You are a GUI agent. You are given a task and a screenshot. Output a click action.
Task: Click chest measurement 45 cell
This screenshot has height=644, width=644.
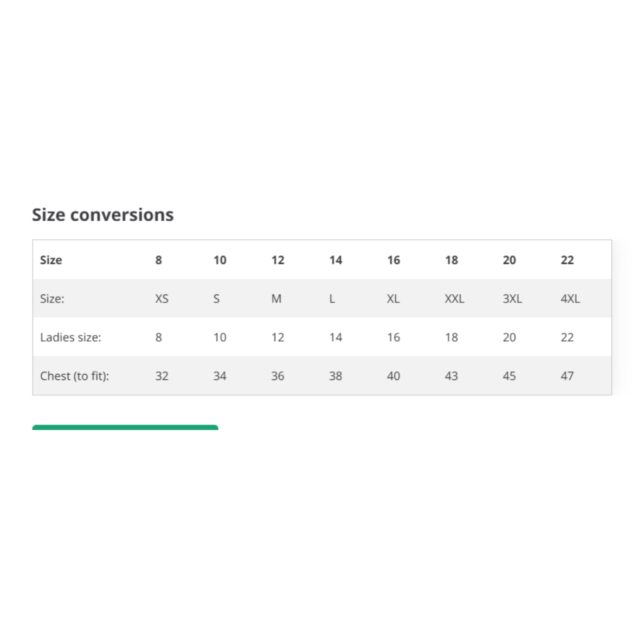click(509, 376)
